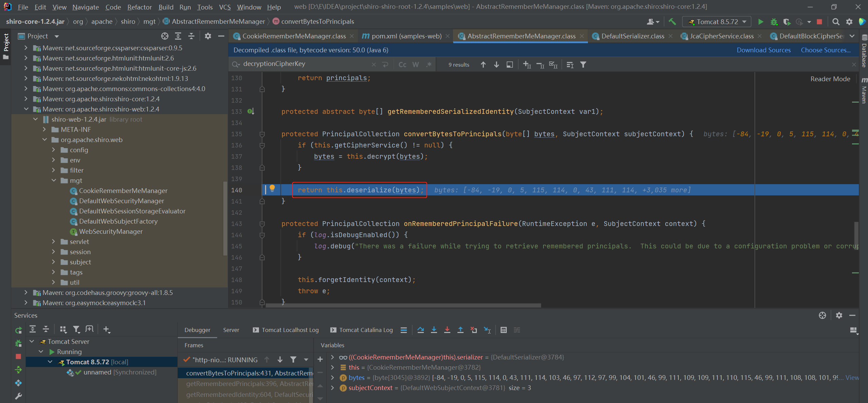Click the Step Into debugger icon
868x403 pixels.
[434, 330]
